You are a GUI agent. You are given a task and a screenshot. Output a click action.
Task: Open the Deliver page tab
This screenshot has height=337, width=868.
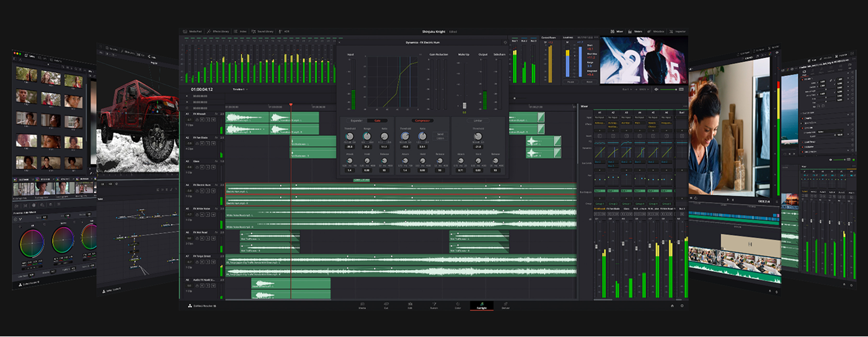[x=505, y=306]
